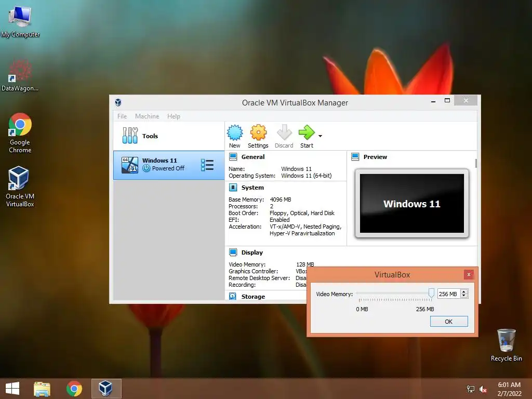
Task: Click the VirtualBox Manager title bar cube icon
Action: [x=118, y=102]
